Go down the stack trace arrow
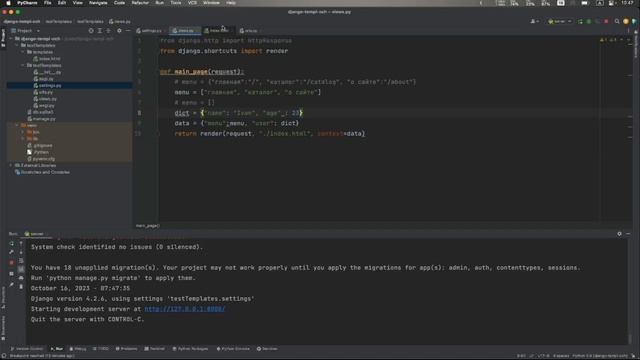 click(x=21, y=252)
